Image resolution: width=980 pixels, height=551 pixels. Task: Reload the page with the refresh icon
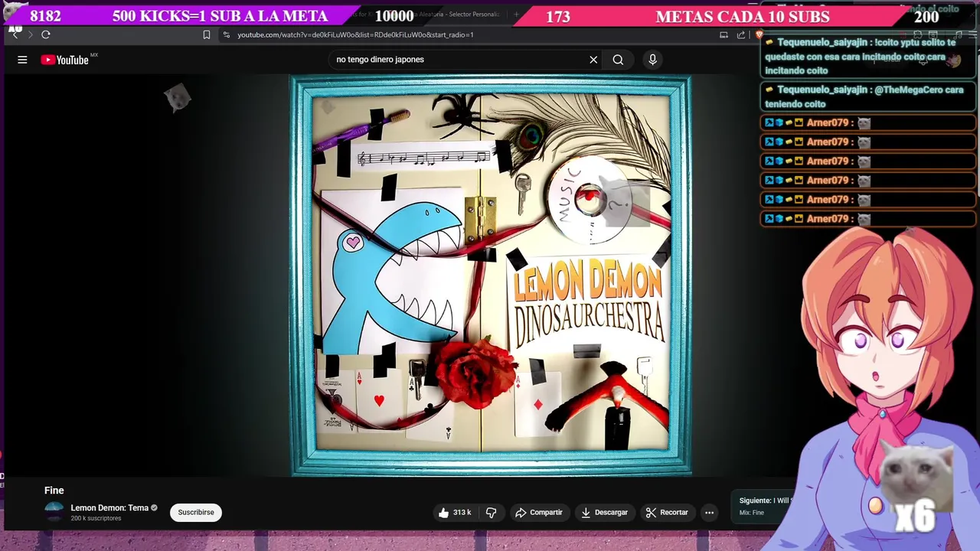point(46,34)
